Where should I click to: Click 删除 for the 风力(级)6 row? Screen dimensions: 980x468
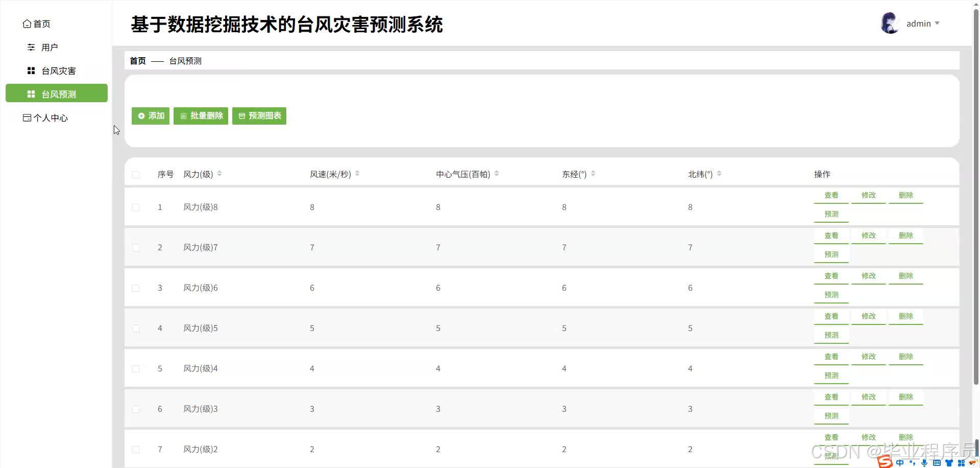click(906, 276)
